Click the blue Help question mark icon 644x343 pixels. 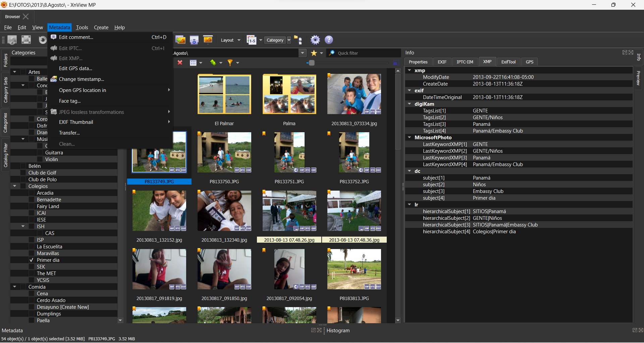click(329, 40)
